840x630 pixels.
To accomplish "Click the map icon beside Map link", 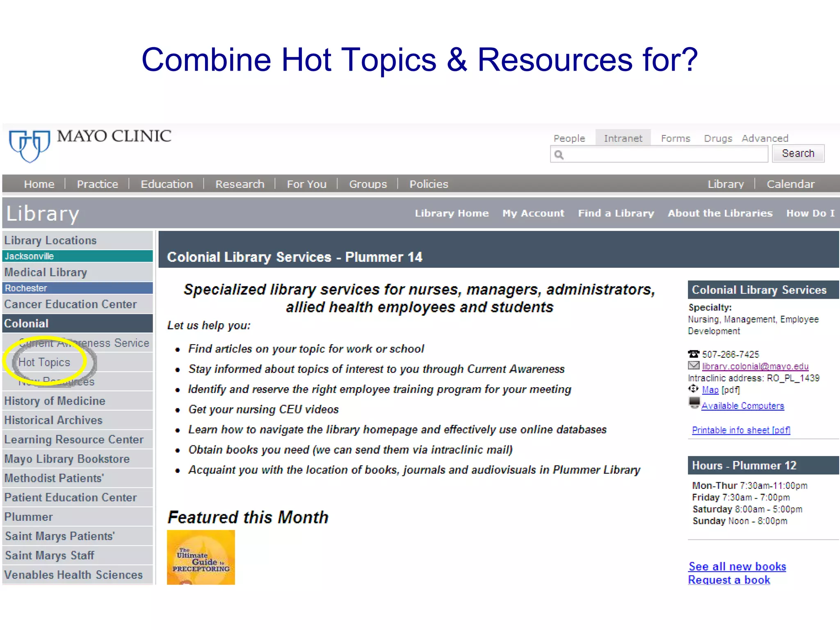I will tap(693, 389).
